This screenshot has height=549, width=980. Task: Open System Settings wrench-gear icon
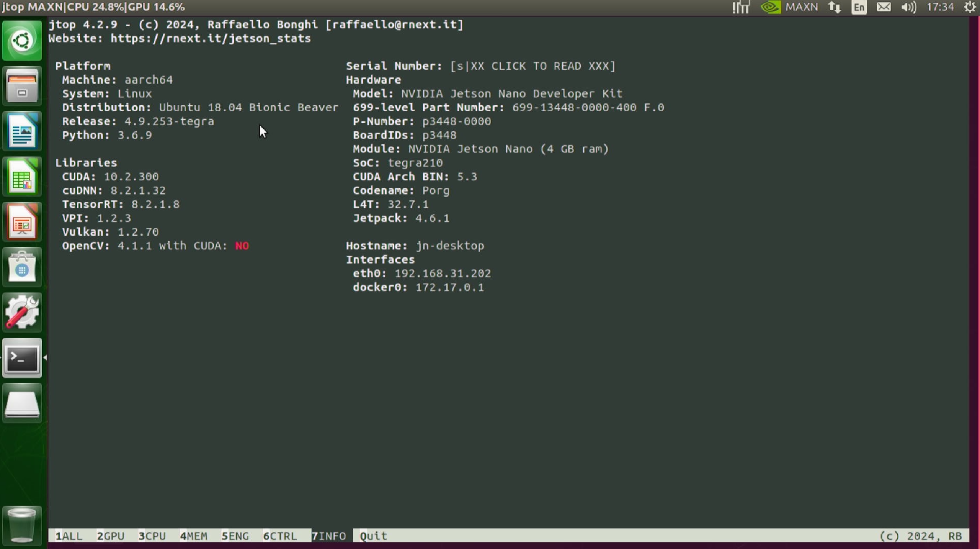click(22, 313)
